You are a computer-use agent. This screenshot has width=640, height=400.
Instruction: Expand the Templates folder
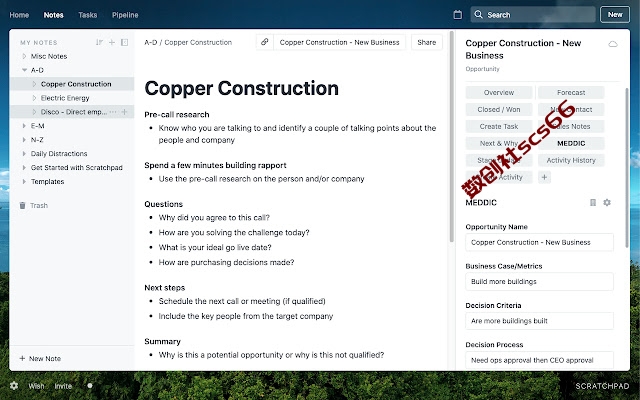click(24, 181)
